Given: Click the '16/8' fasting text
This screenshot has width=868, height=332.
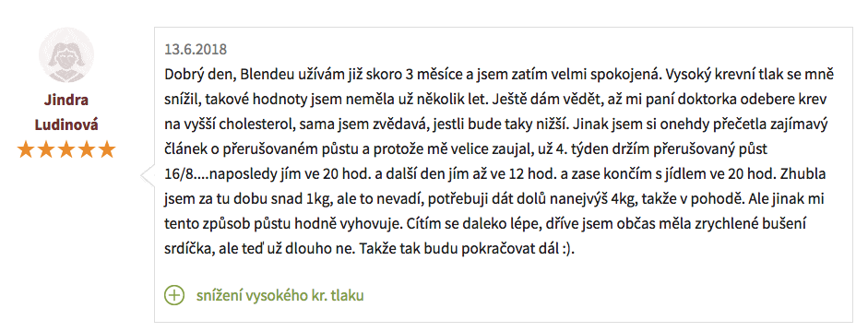Looking at the screenshot, I should [x=178, y=175].
